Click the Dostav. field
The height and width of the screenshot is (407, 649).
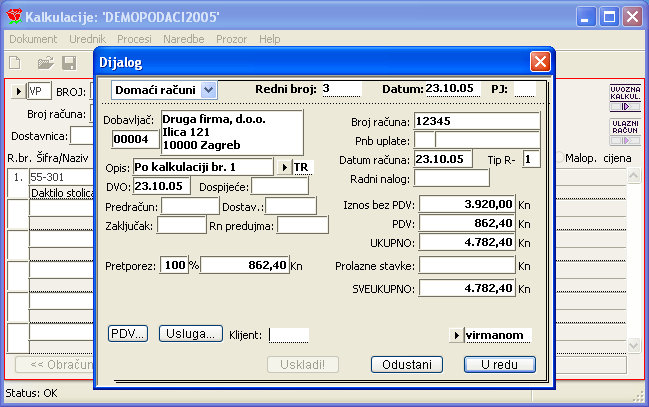click(x=291, y=206)
